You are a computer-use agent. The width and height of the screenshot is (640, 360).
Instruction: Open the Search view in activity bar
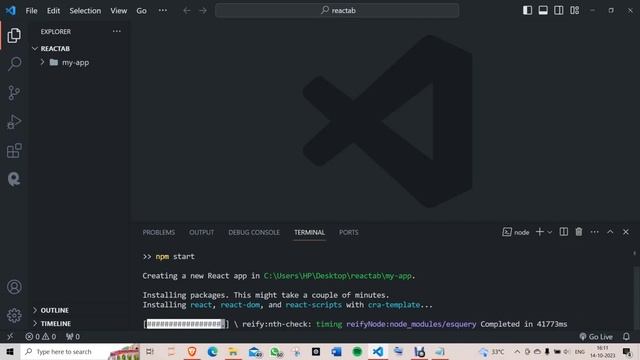[14, 64]
